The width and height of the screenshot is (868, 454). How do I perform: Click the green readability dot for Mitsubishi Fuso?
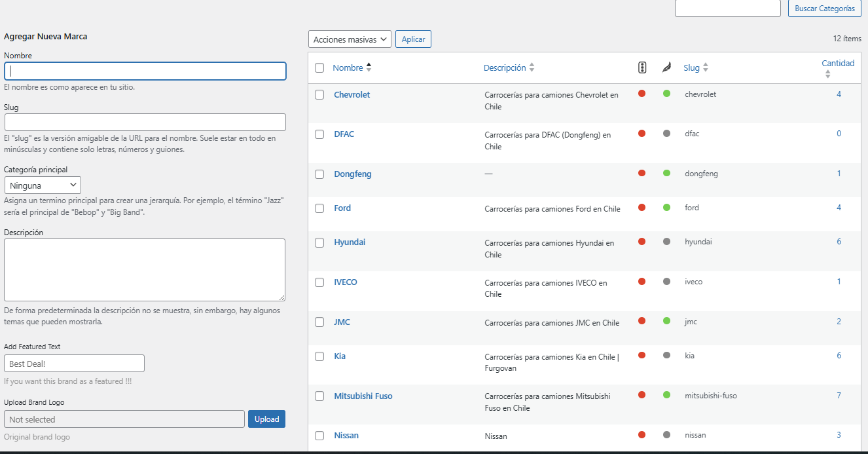pyautogui.click(x=666, y=395)
